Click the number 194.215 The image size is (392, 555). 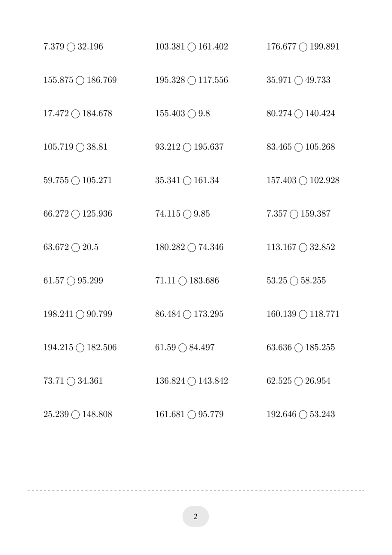click(x=58, y=347)
